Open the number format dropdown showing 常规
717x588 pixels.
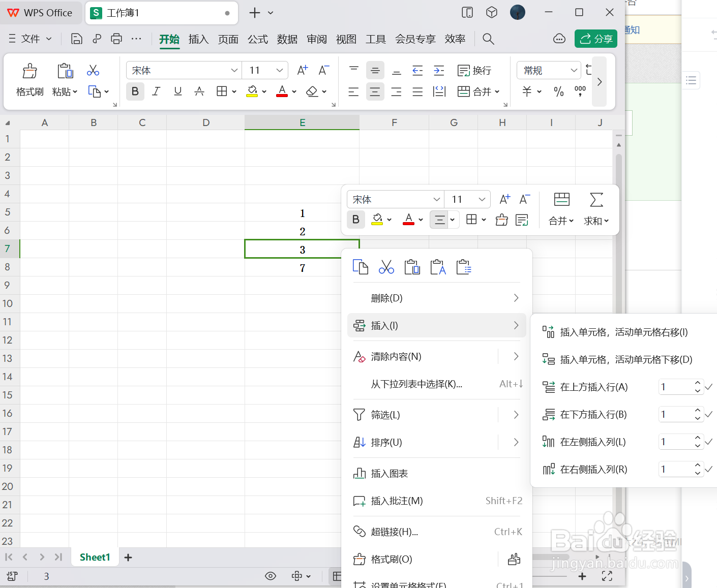pos(574,70)
